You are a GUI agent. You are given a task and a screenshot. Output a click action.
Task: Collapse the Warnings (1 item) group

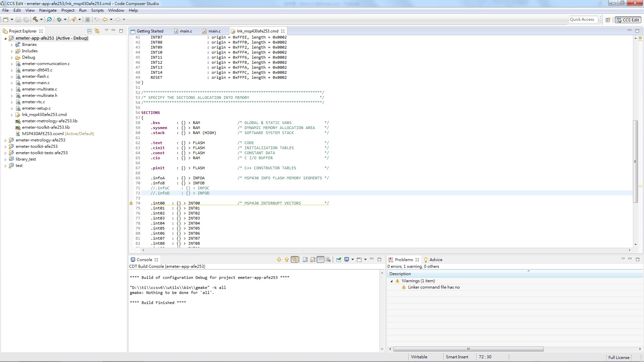tap(391, 281)
